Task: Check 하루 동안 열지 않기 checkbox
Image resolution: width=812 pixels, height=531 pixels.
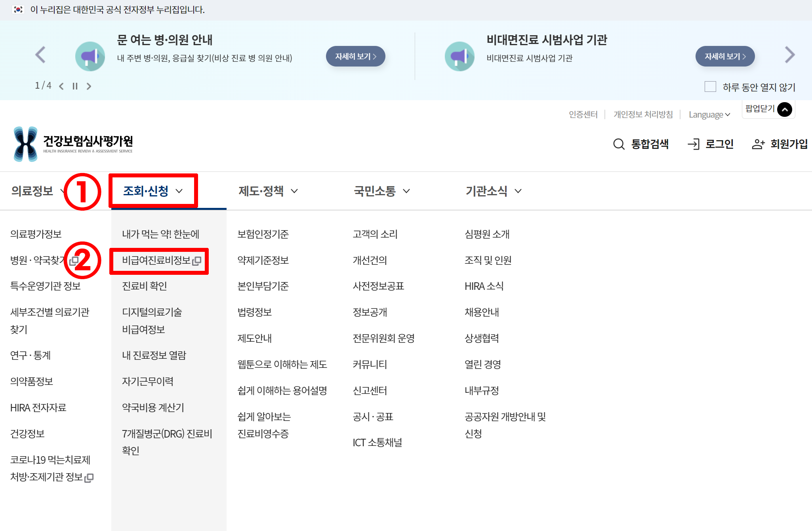Action: tap(710, 87)
